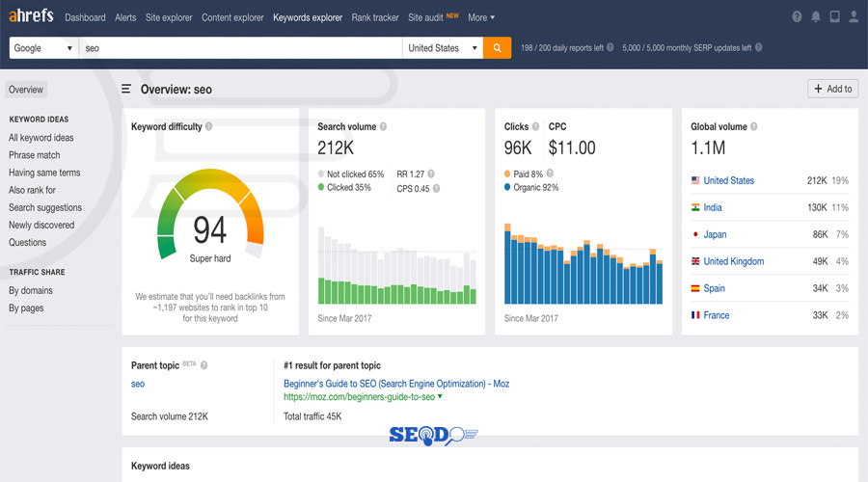Open By domains under Traffic share

(x=31, y=290)
